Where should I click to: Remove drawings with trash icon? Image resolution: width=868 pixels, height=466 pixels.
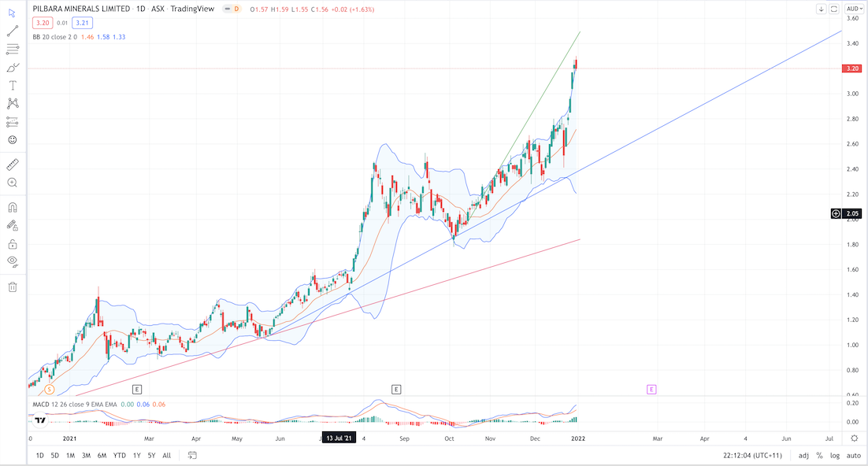tap(12, 287)
